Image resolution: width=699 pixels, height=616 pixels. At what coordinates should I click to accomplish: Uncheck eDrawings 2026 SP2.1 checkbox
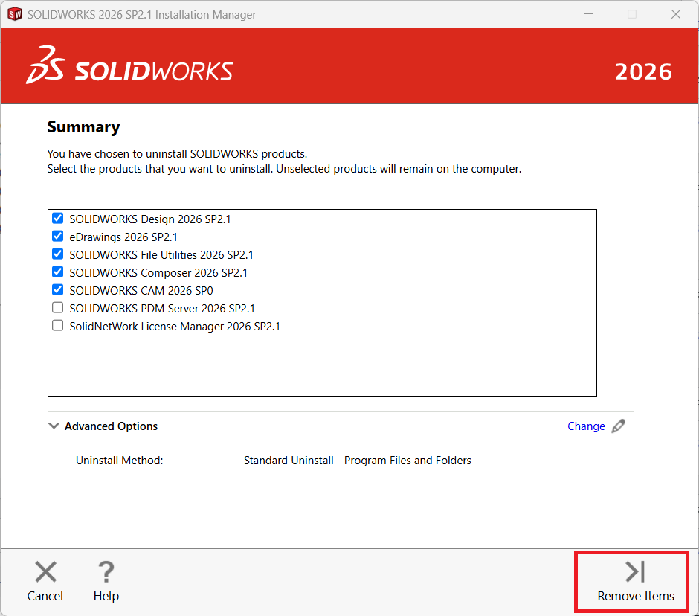(57, 236)
